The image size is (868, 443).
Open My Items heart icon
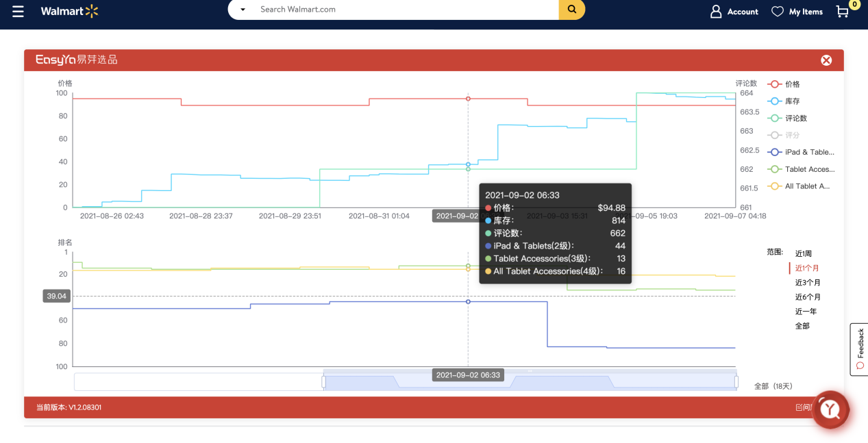(x=777, y=12)
